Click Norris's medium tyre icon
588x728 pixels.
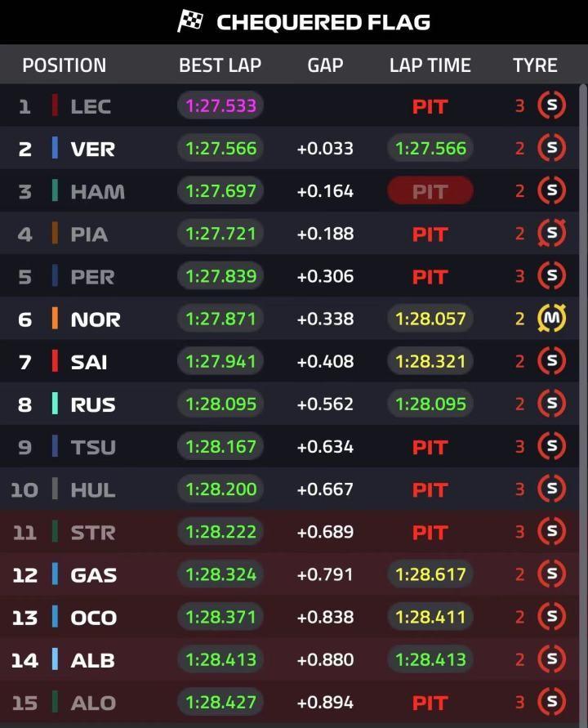[552, 318]
